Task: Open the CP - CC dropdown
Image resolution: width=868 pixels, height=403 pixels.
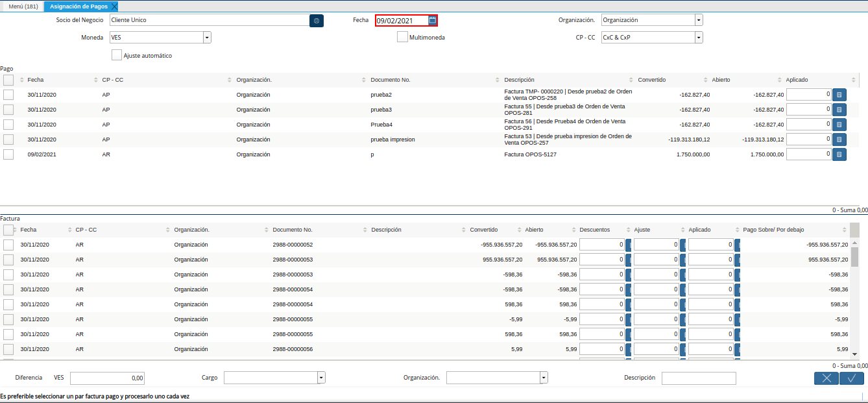Action: pyautogui.click(x=698, y=38)
